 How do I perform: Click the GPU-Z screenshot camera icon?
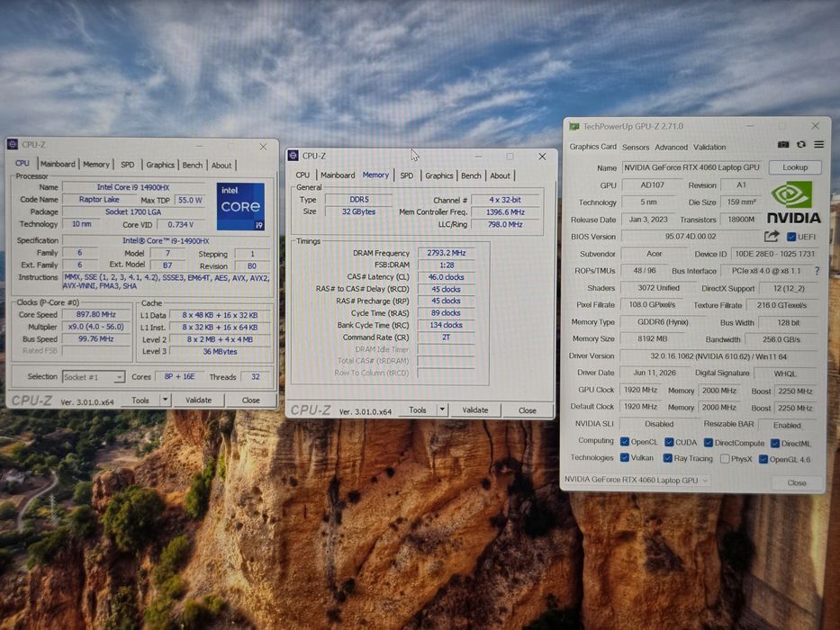(x=783, y=145)
